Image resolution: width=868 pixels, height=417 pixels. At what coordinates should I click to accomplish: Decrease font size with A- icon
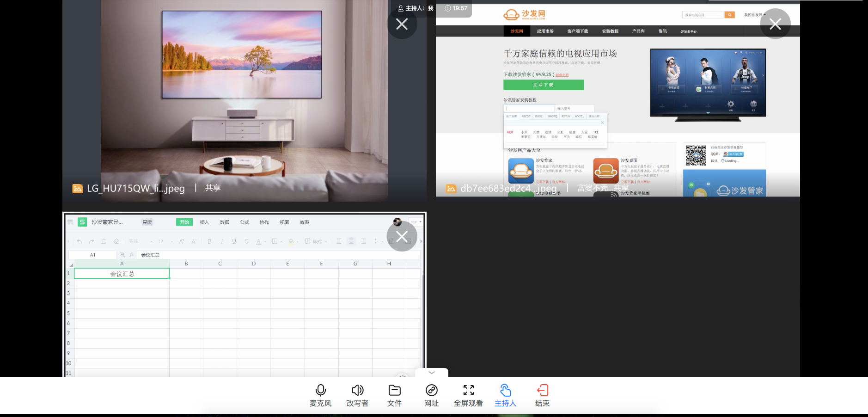pyautogui.click(x=194, y=241)
